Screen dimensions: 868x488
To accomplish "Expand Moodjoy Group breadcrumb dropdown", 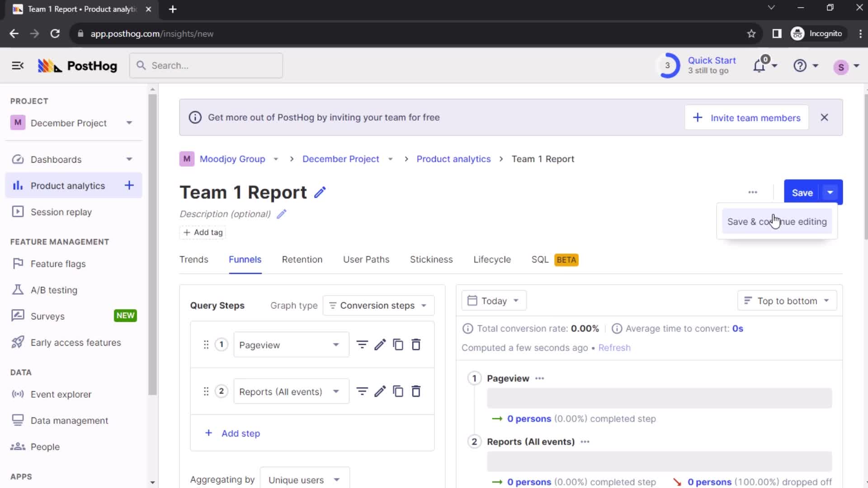I will pos(276,159).
